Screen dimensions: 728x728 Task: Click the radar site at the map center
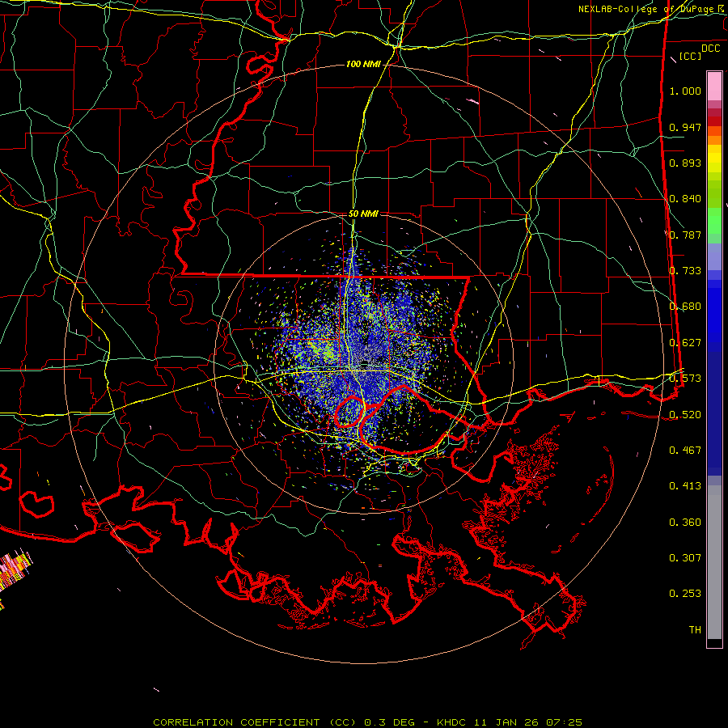364,363
